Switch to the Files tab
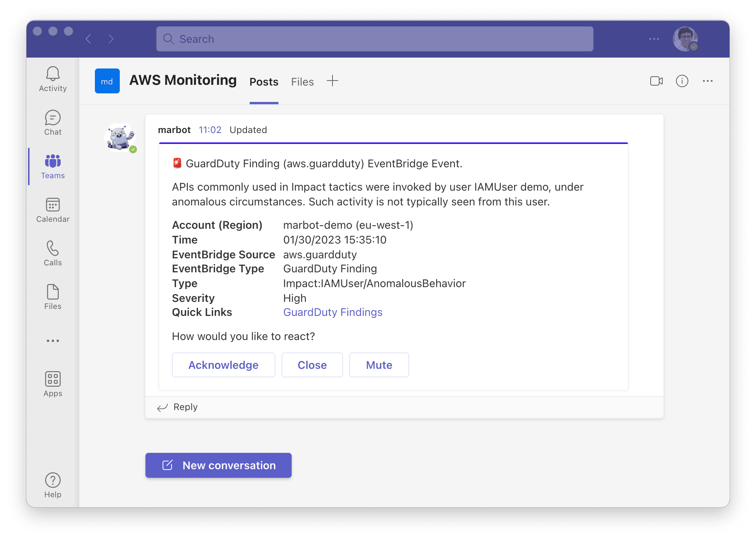This screenshot has width=756, height=540. point(302,82)
